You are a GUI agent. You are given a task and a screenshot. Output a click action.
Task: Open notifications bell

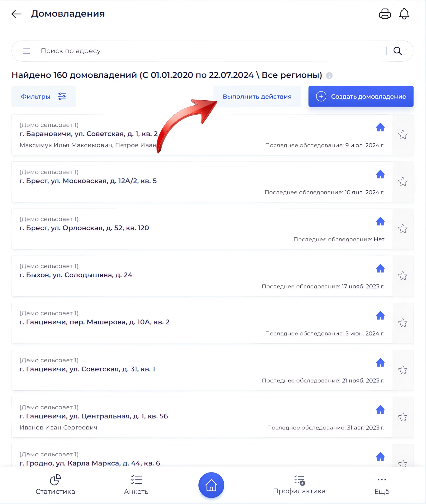(404, 14)
